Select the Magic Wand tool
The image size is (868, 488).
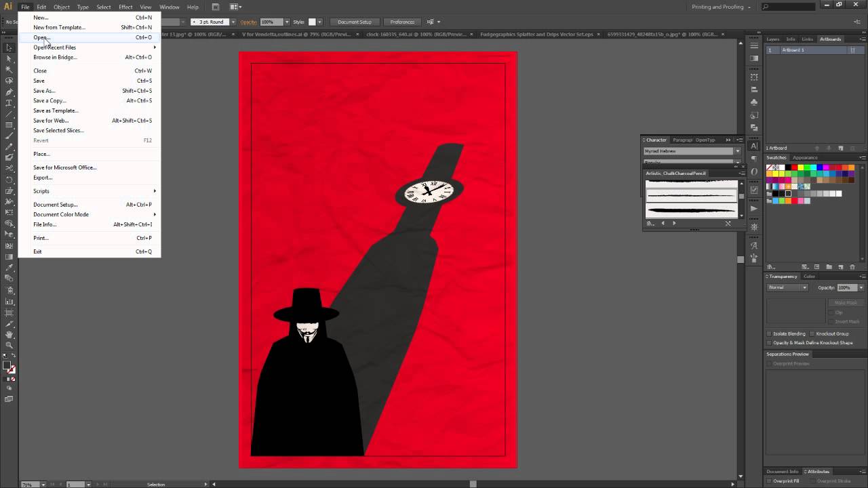[9, 69]
